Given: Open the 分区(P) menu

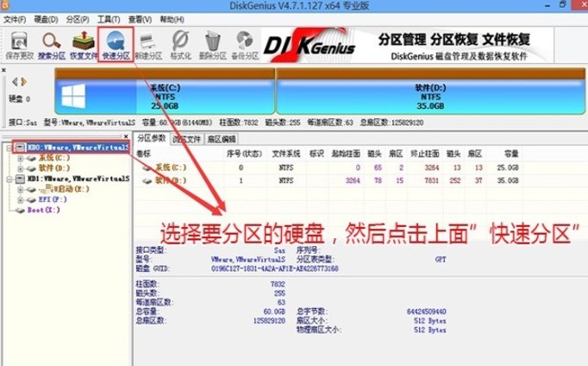Looking at the screenshot, I should click(x=78, y=20).
